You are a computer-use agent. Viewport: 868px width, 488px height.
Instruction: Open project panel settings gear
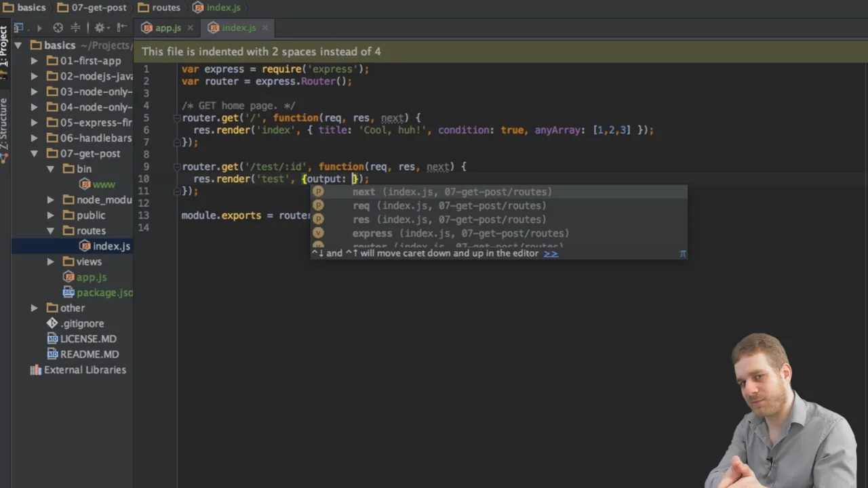pyautogui.click(x=100, y=28)
